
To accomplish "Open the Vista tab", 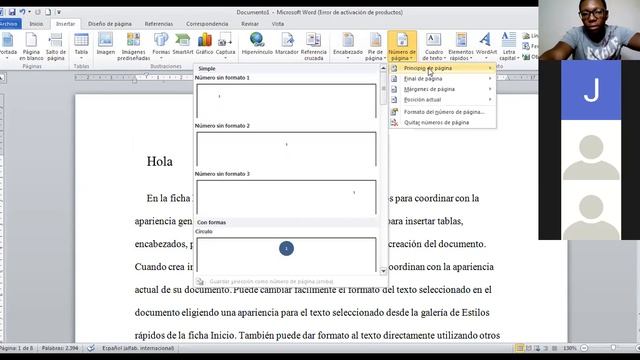I will (278, 24).
